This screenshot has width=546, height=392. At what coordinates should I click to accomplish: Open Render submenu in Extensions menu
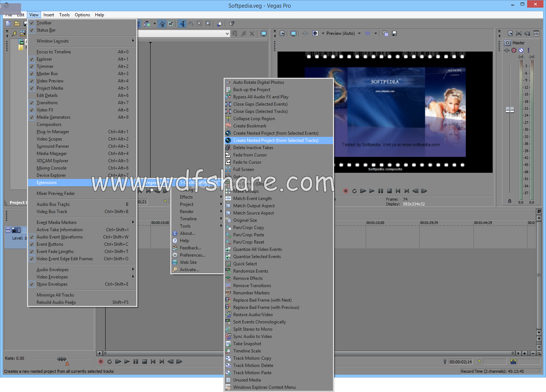[x=197, y=212]
